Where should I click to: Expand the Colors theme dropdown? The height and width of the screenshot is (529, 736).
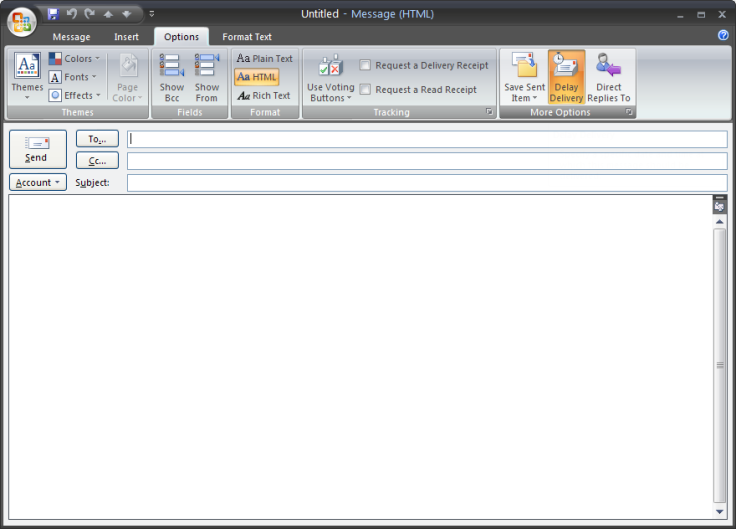click(74, 59)
